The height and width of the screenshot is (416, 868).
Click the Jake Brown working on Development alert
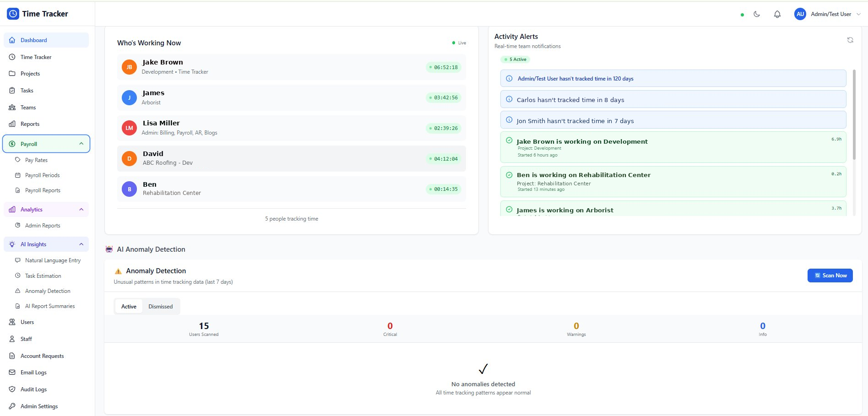pyautogui.click(x=673, y=147)
